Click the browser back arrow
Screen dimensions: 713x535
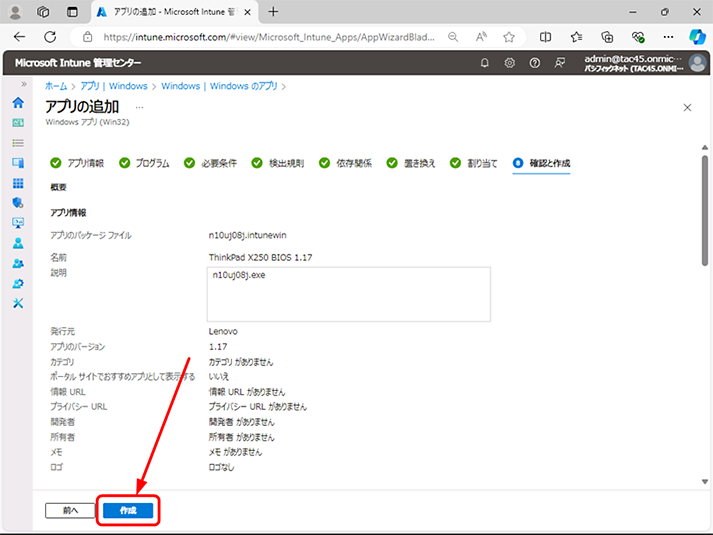pyautogui.click(x=20, y=37)
